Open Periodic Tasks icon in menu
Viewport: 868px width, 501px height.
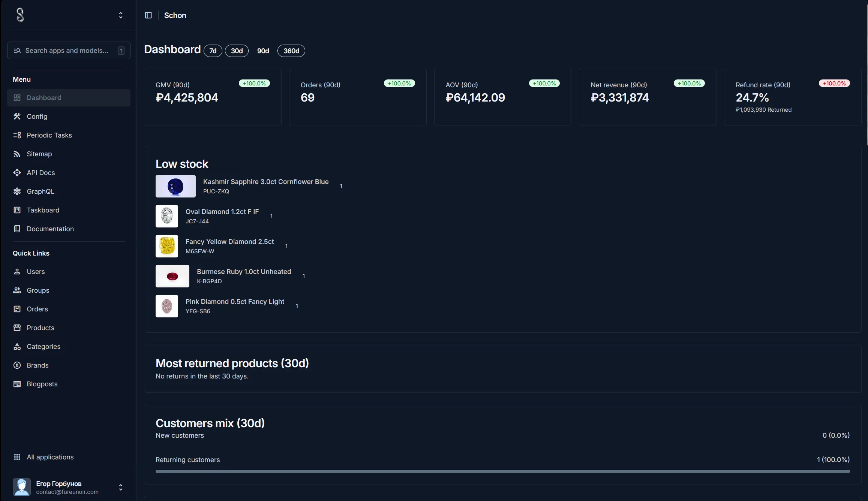pyautogui.click(x=17, y=135)
